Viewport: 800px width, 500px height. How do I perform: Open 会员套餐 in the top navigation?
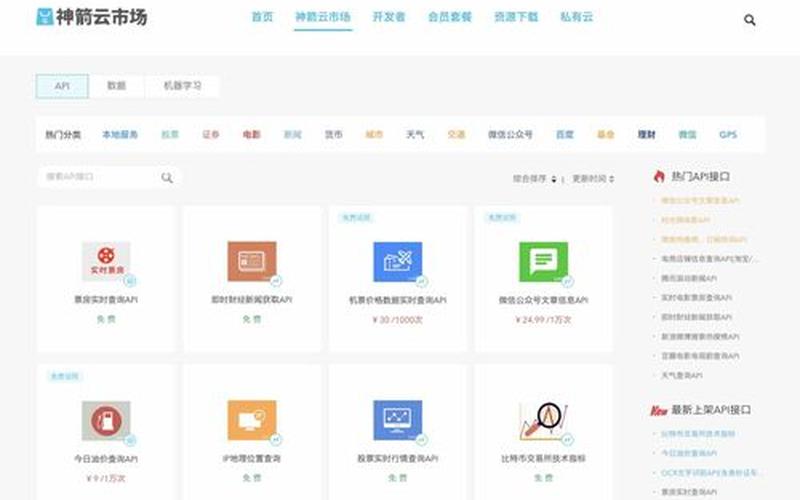coord(449,17)
